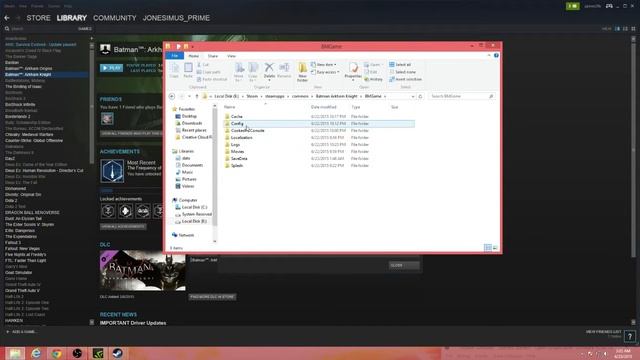The image size is (640, 360).
Task: Open the New item dropdown
Action: 324,64
